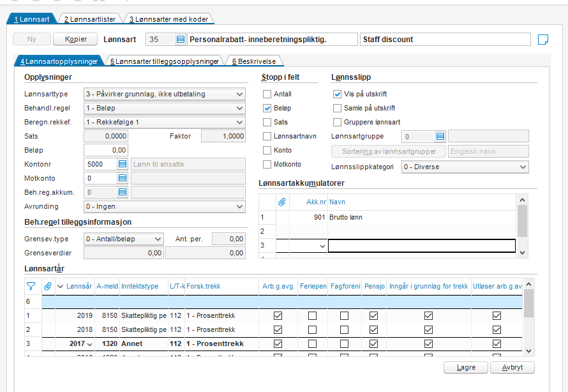Click the filter funnel icon in Lønnsartår table
Image resolution: width=568 pixels, height=392 pixels.
click(x=31, y=286)
